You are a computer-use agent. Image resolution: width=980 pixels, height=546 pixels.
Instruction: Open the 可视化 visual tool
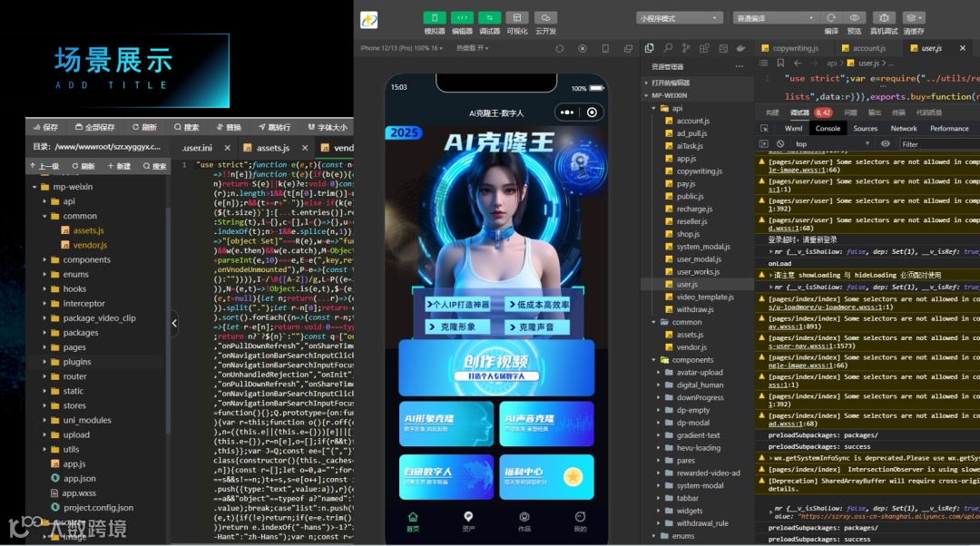coord(517,18)
